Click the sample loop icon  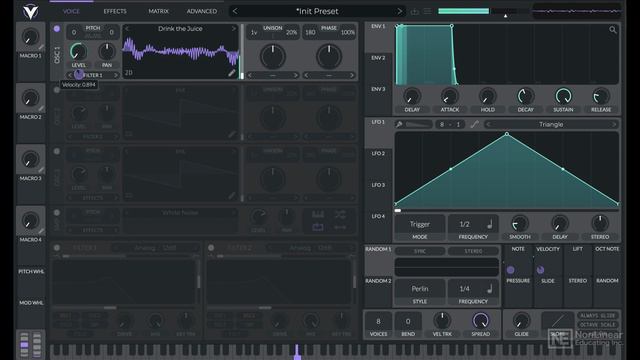pyautogui.click(x=318, y=227)
